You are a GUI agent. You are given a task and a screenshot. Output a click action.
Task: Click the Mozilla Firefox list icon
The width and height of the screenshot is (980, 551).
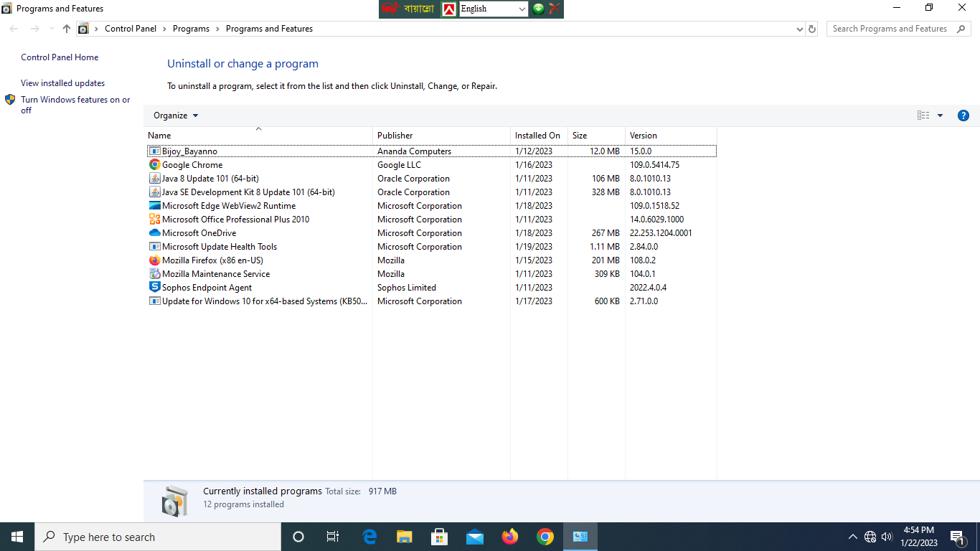[154, 260]
